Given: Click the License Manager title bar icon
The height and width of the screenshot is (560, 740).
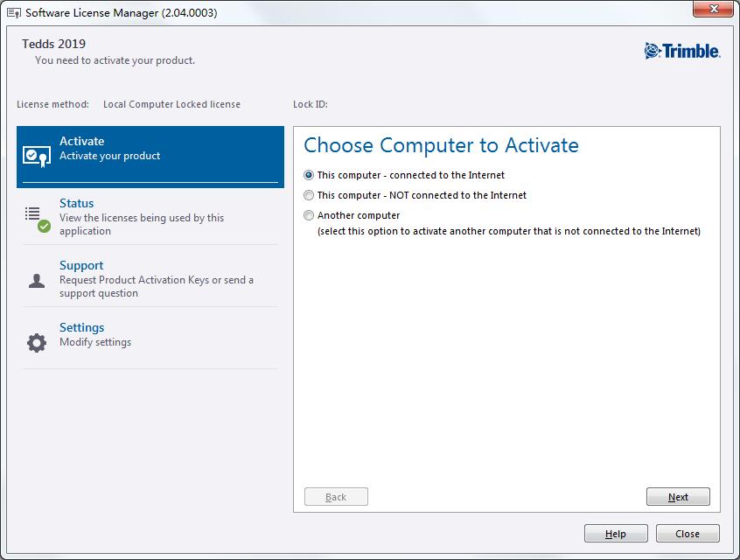Looking at the screenshot, I should pyautogui.click(x=14, y=13).
